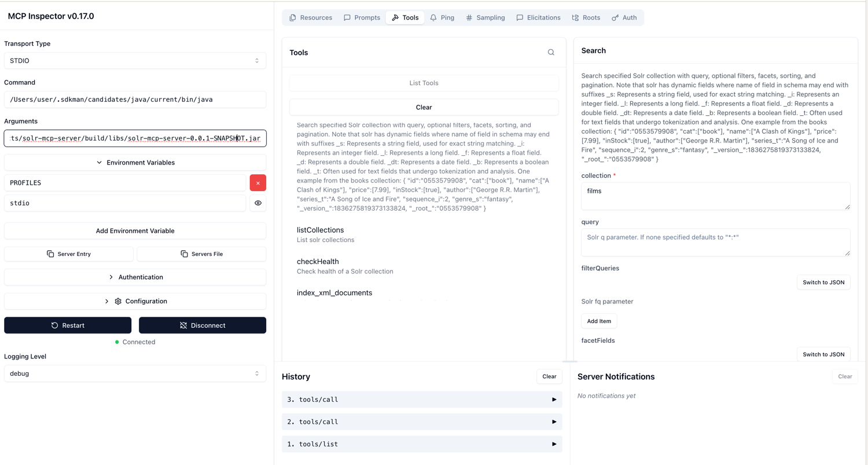Viewport: 868px width, 465px height.
Task: Click copy icon on Server Entry
Action: click(50, 254)
